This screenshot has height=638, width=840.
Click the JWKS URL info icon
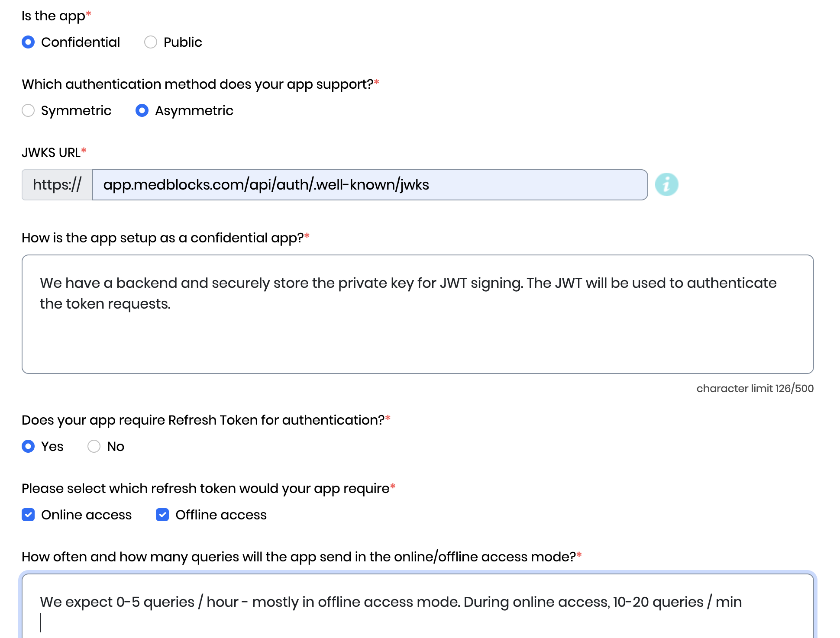(666, 185)
